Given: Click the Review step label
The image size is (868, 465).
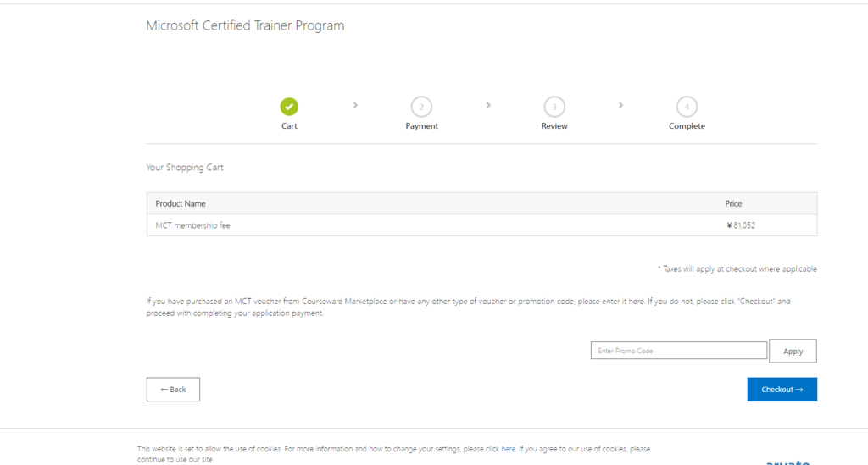Looking at the screenshot, I should (x=554, y=126).
